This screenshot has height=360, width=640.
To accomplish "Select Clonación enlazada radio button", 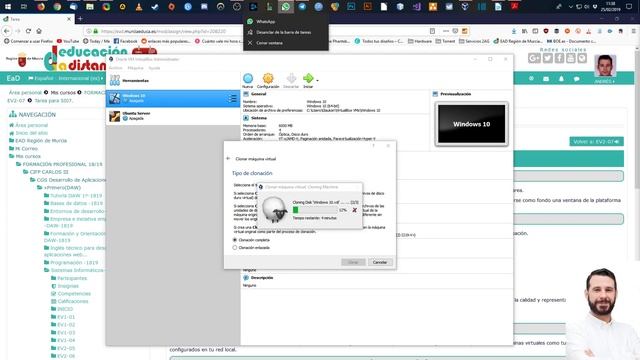I will click(x=235, y=248).
